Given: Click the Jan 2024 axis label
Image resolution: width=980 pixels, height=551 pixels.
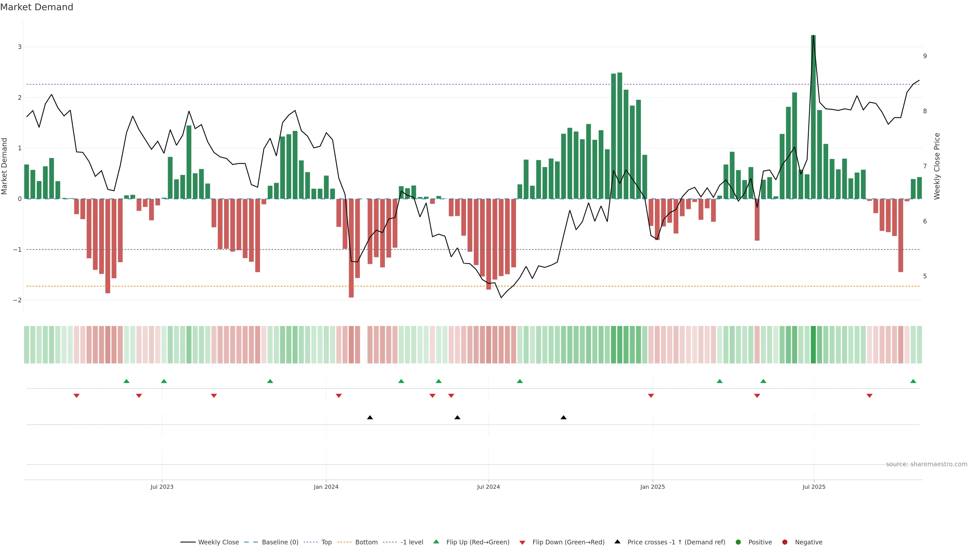Looking at the screenshot, I should tap(326, 487).
